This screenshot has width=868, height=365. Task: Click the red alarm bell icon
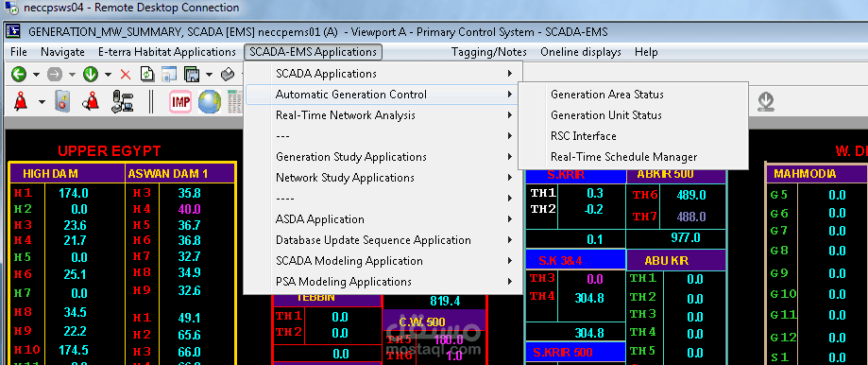[x=21, y=101]
